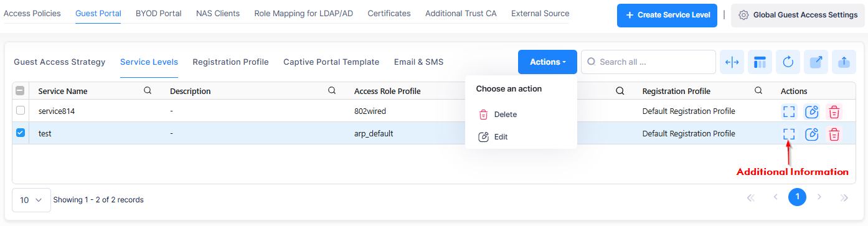868x226 pixels.
Task: Click test row's Default Registration Profile cell
Action: [689, 134]
